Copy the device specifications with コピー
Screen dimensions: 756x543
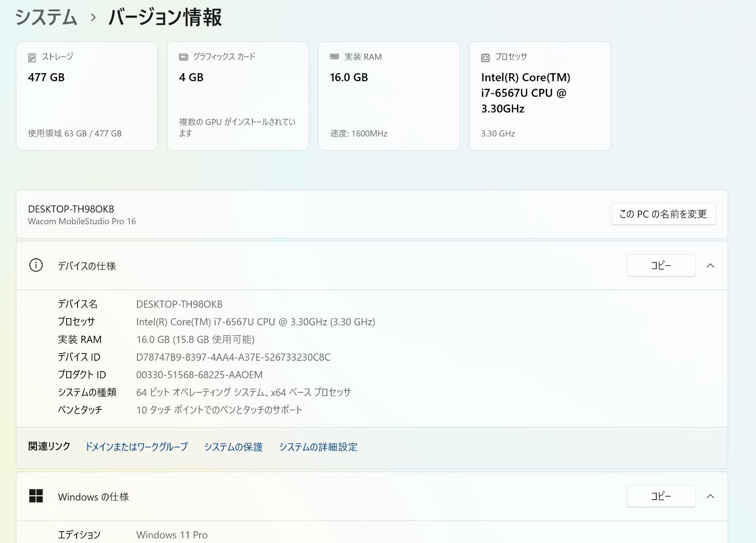point(661,265)
